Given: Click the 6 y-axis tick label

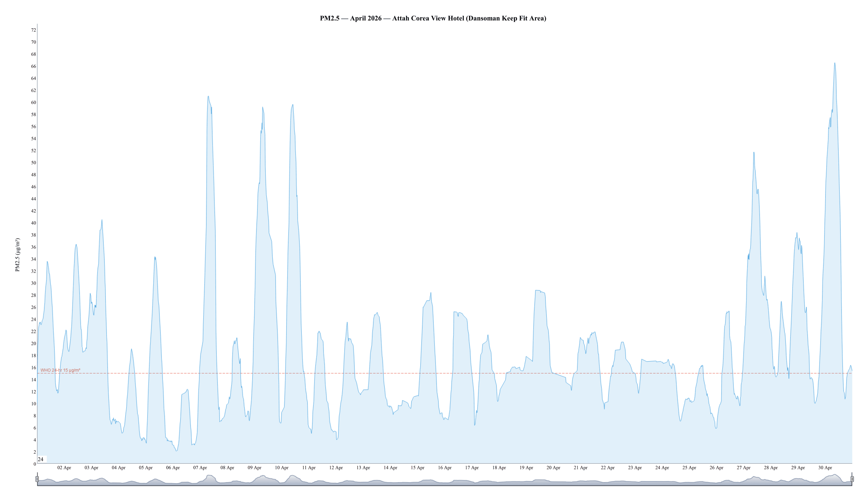Looking at the screenshot, I should (35, 428).
